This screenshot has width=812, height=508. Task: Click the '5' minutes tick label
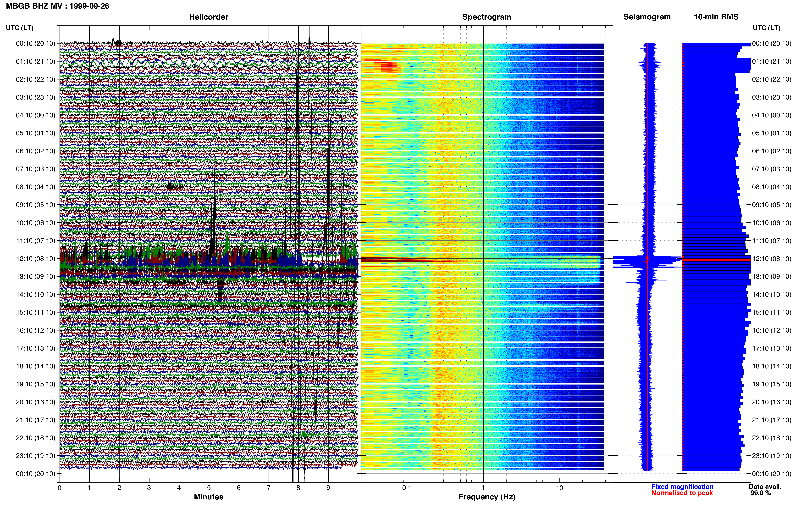click(209, 487)
